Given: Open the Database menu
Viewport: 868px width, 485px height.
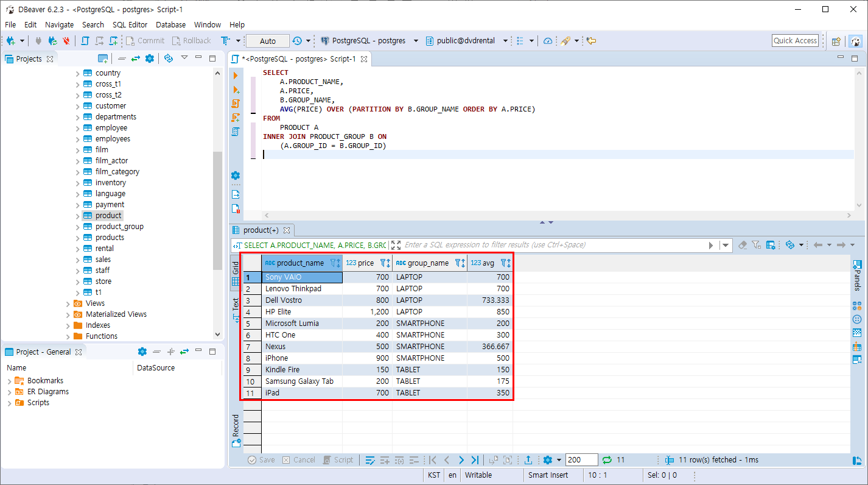Looking at the screenshot, I should click(171, 24).
